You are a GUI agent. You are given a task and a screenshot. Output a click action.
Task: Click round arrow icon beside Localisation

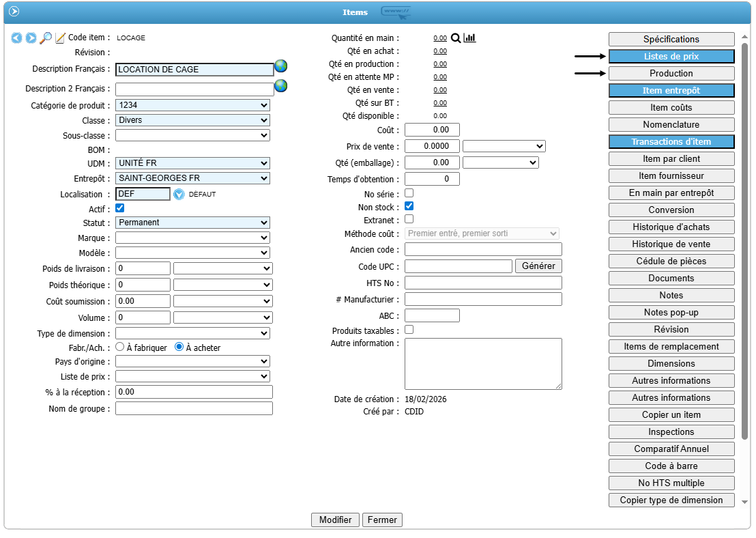coord(179,194)
